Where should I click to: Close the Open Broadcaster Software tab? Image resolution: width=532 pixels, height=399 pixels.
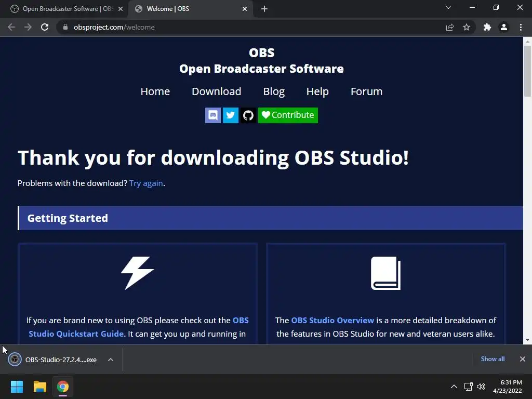point(121,9)
